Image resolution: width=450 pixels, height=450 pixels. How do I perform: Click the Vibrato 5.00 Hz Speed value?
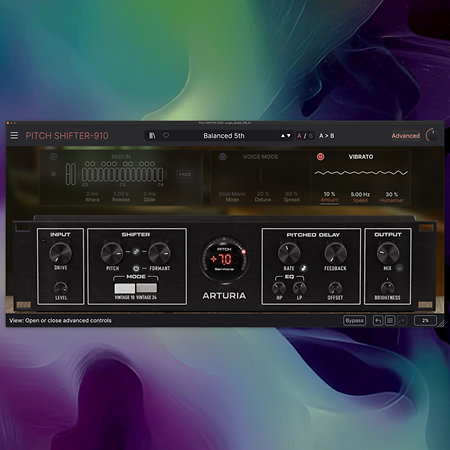360,194
